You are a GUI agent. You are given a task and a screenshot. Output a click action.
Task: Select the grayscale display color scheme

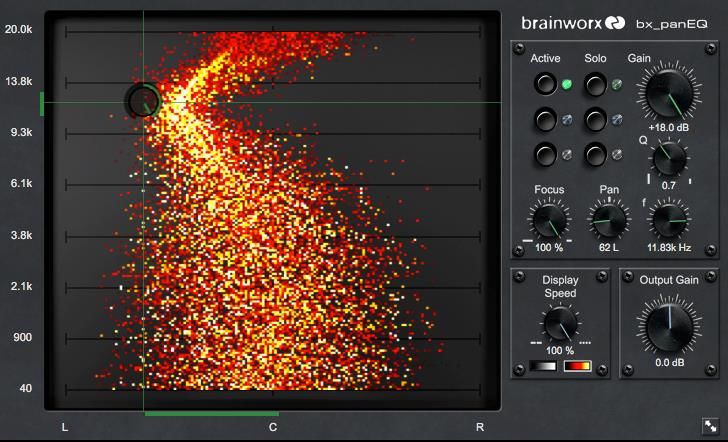point(543,366)
